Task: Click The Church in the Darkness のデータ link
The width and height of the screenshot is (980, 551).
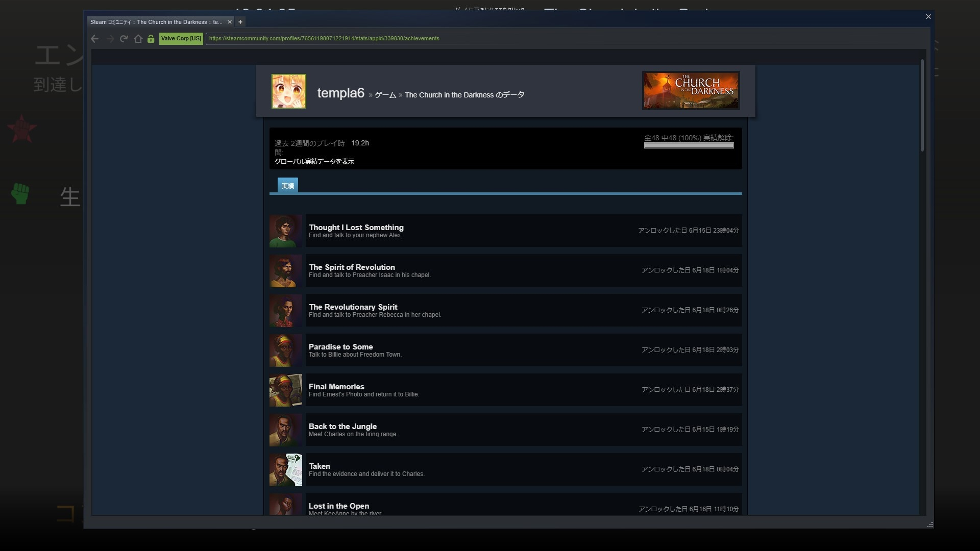Action: [464, 95]
